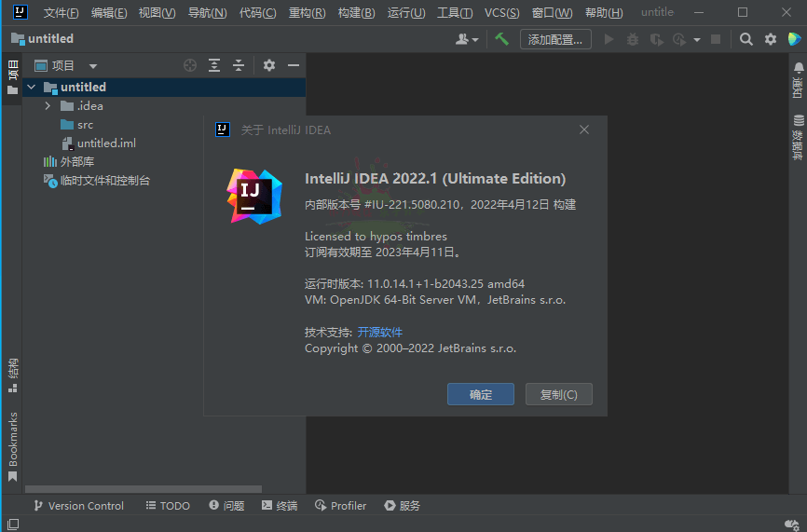The image size is (807, 532).
Task: Click the search everywhere magnifier icon
Action: [746, 39]
